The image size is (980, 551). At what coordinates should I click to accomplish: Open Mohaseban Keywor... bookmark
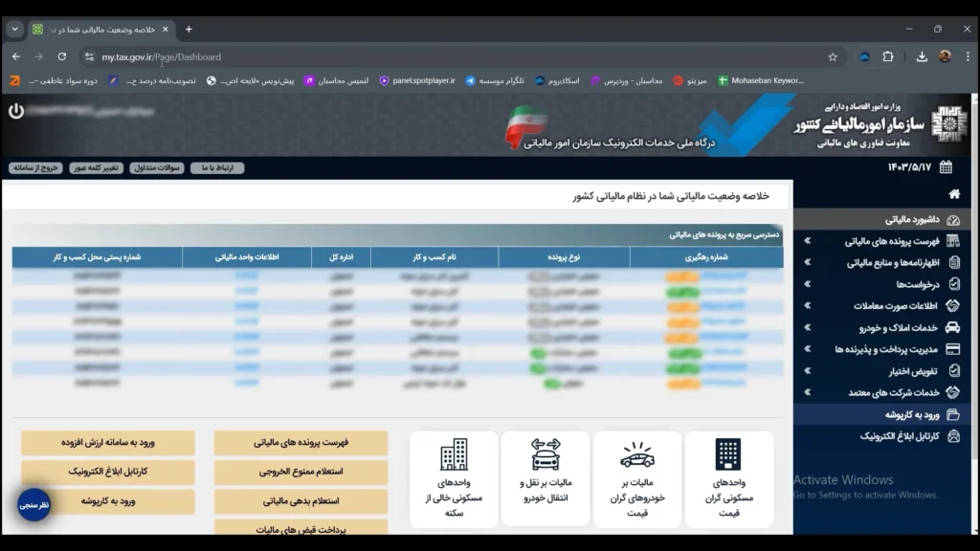(761, 80)
